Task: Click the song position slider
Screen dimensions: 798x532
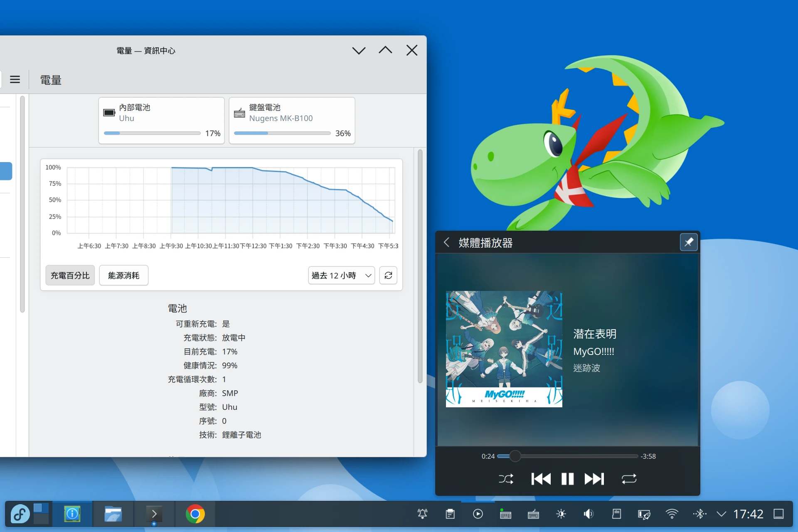Action: click(x=515, y=456)
